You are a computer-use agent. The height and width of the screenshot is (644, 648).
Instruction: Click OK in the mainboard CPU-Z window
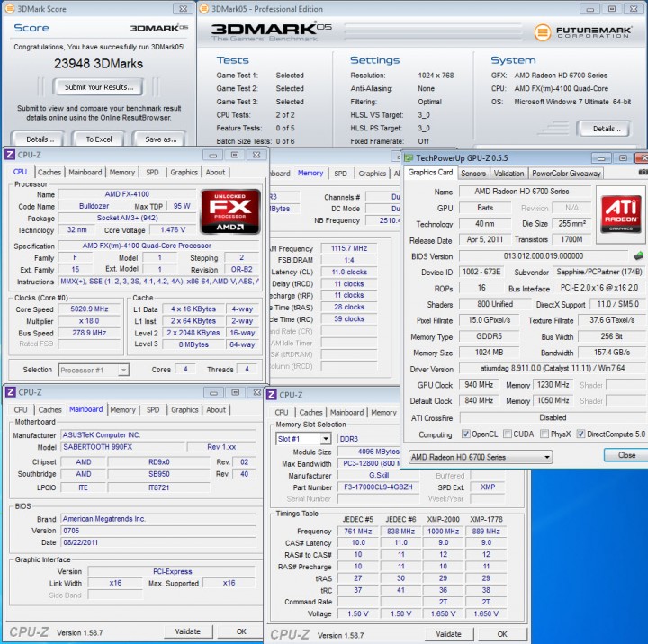pyautogui.click(x=241, y=631)
